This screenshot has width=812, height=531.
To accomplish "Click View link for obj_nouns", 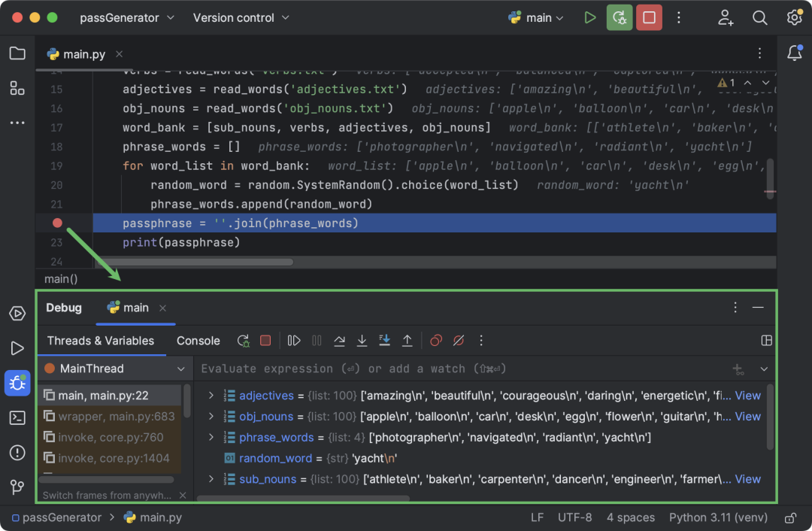I will click(x=748, y=417).
